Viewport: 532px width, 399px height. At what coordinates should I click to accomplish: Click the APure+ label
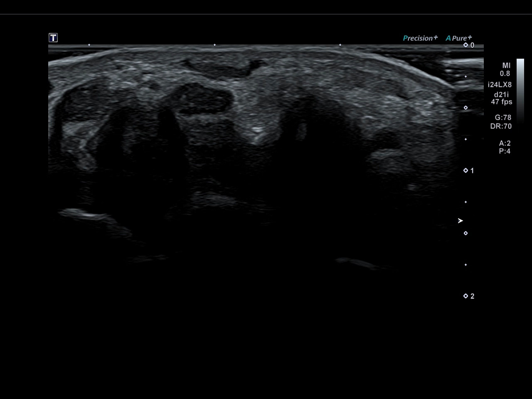[x=459, y=38]
